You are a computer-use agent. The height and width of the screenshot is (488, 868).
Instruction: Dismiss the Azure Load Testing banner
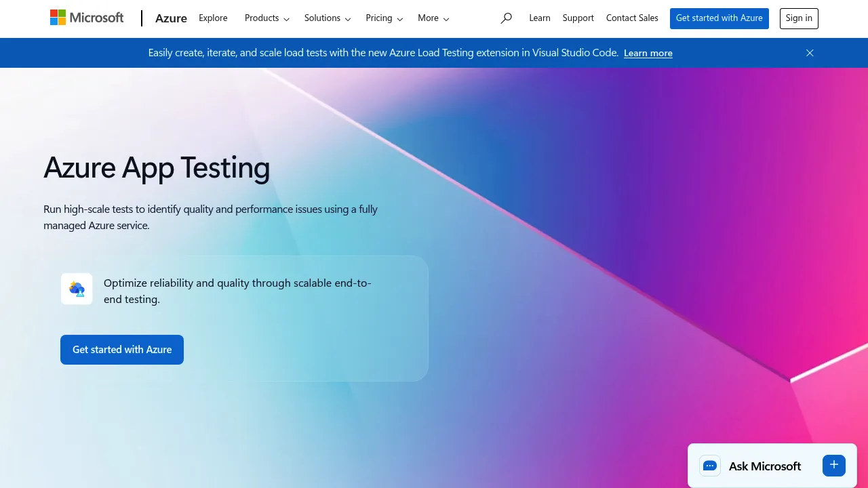810,53
